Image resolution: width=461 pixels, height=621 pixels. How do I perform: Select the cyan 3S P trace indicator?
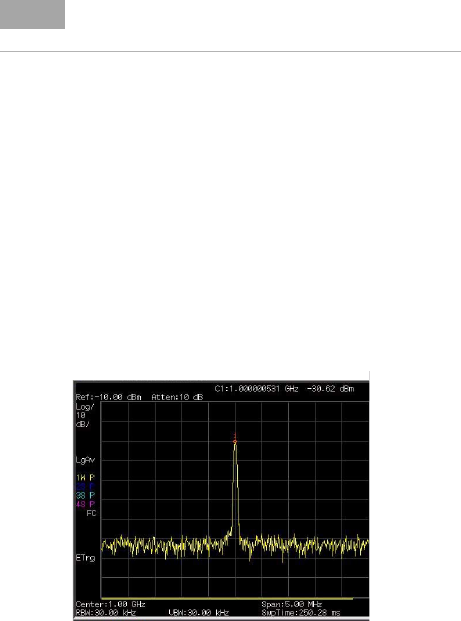pos(86,495)
